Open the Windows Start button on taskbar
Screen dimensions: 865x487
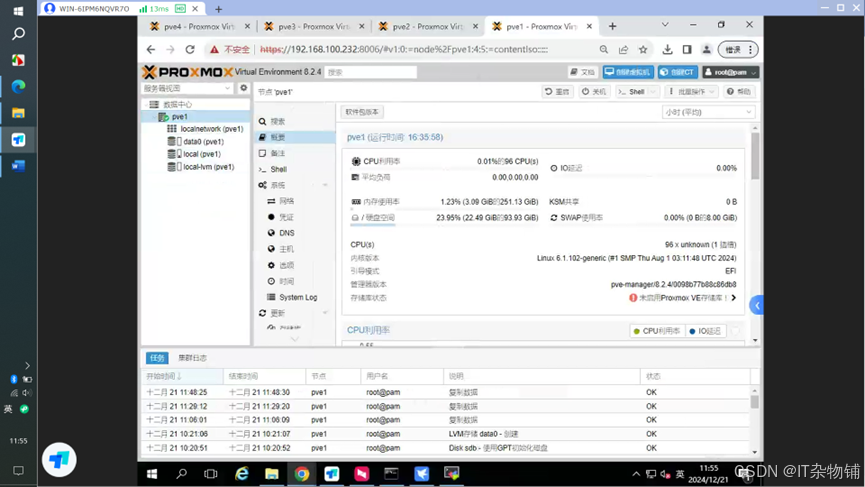click(152, 474)
